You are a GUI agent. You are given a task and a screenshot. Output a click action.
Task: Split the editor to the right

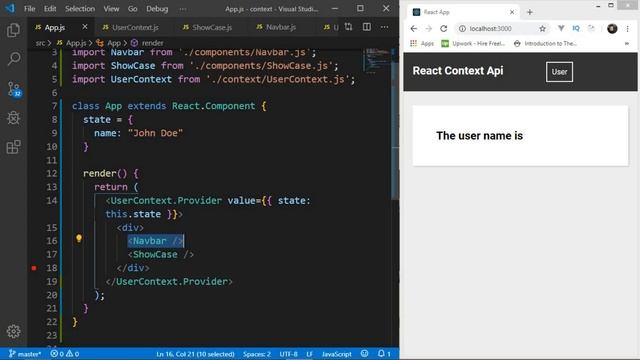point(367,27)
